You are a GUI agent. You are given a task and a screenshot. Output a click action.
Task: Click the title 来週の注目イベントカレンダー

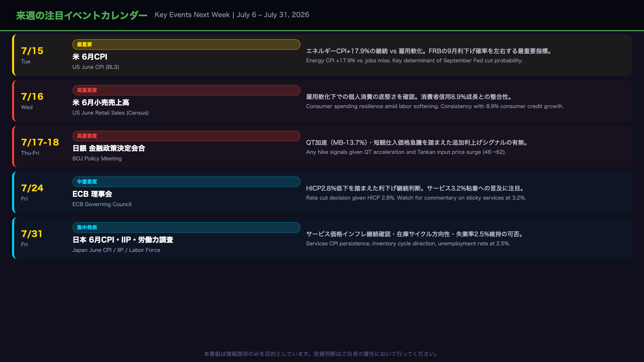point(82,15)
